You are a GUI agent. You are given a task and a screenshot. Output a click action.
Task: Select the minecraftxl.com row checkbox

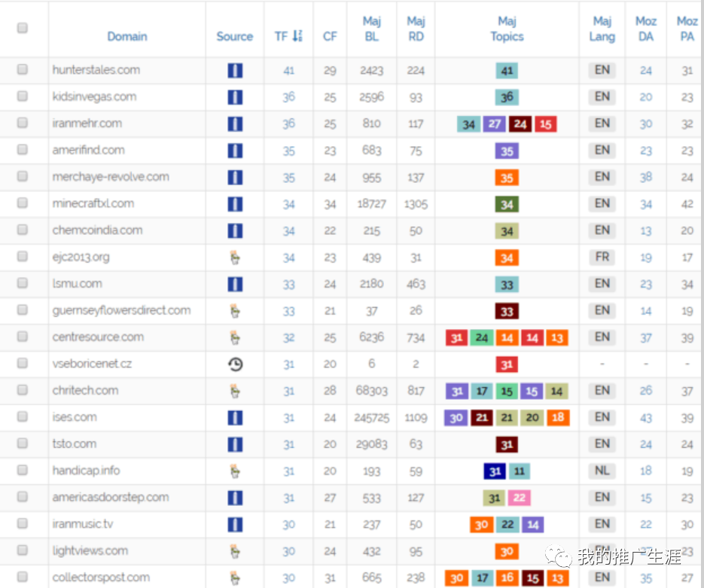tap(22, 203)
